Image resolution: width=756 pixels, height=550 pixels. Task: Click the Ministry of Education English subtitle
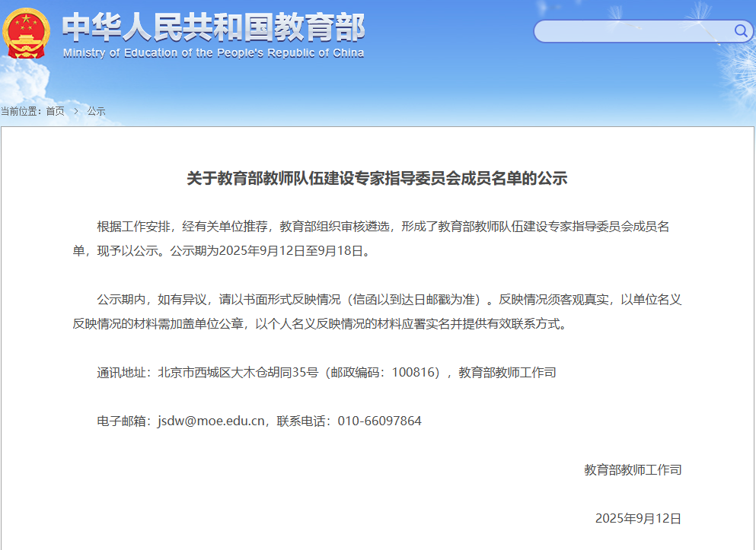[x=214, y=53]
